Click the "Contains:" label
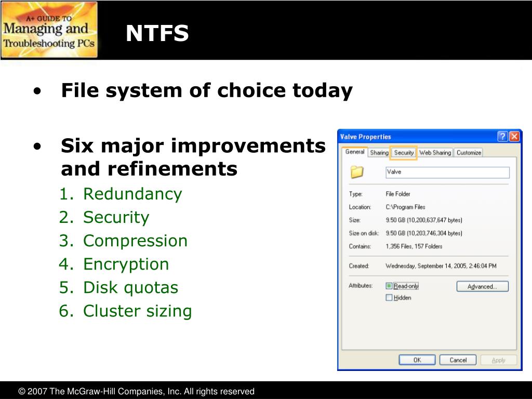 pos(360,246)
